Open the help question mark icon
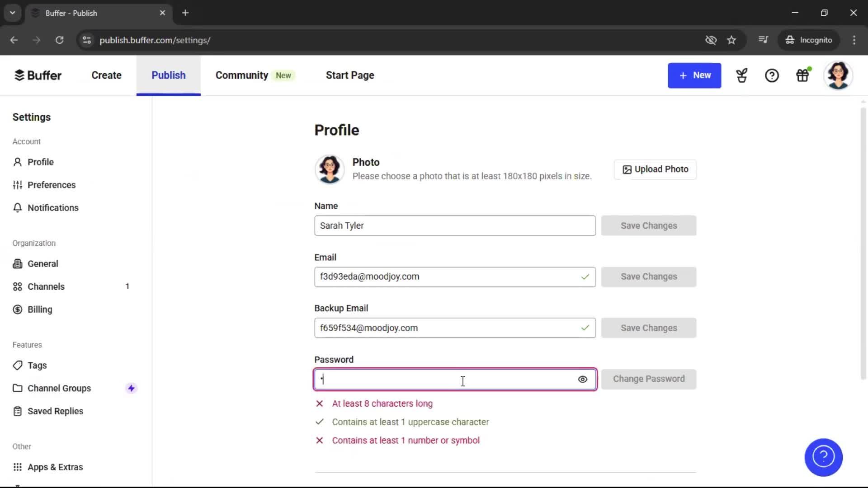Viewport: 868px width, 488px height. click(772, 75)
